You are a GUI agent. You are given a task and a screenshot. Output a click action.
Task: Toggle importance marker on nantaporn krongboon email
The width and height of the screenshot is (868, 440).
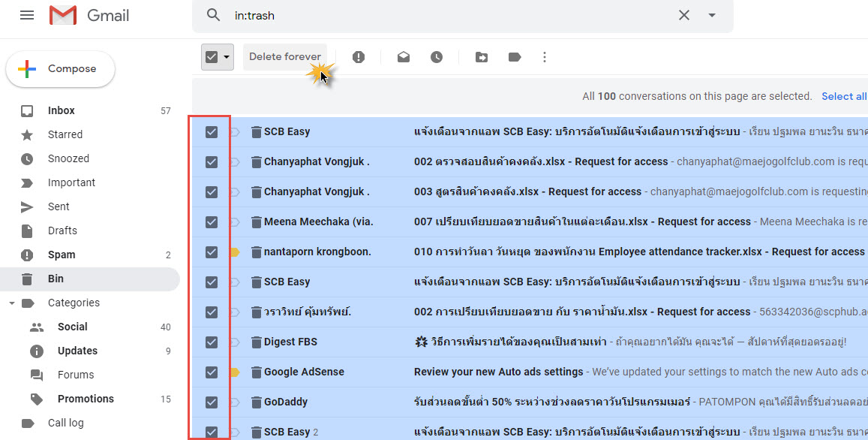(x=234, y=252)
